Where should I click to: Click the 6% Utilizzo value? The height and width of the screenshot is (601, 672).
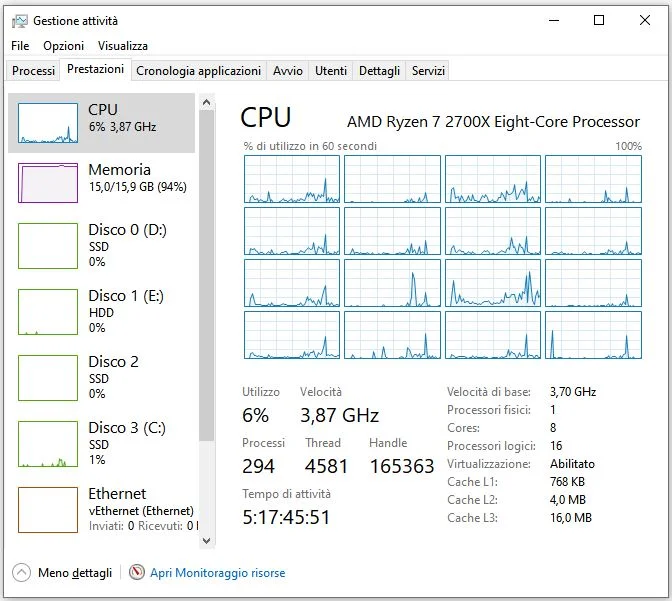pos(255,415)
